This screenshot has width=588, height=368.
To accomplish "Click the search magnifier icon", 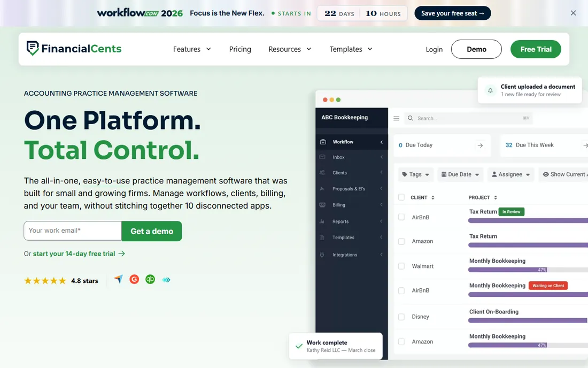I will point(411,118).
